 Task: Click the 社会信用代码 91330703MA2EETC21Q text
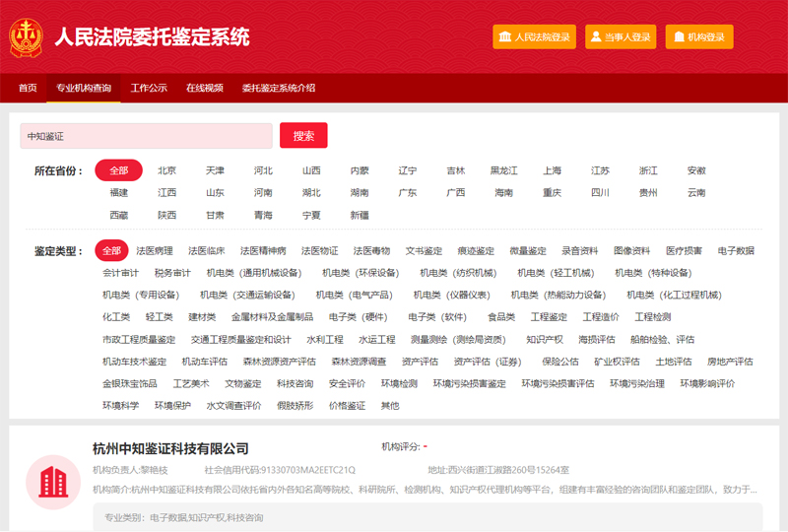point(280,470)
